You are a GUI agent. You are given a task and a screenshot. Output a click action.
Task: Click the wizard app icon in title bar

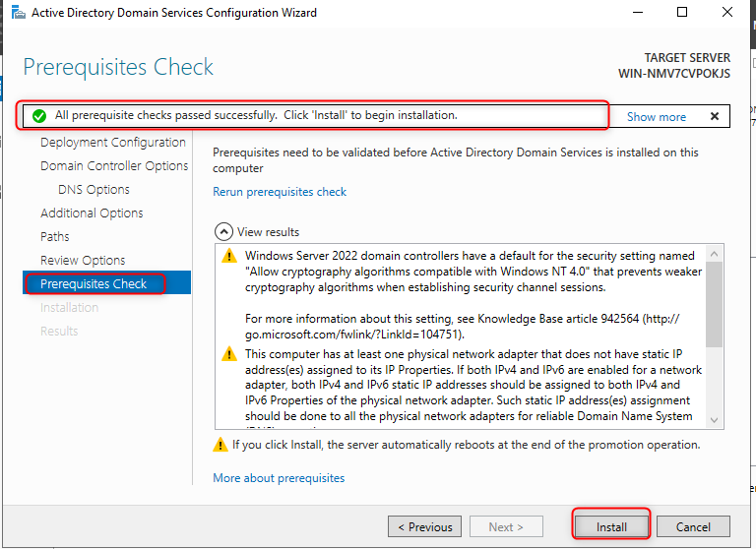point(19,12)
